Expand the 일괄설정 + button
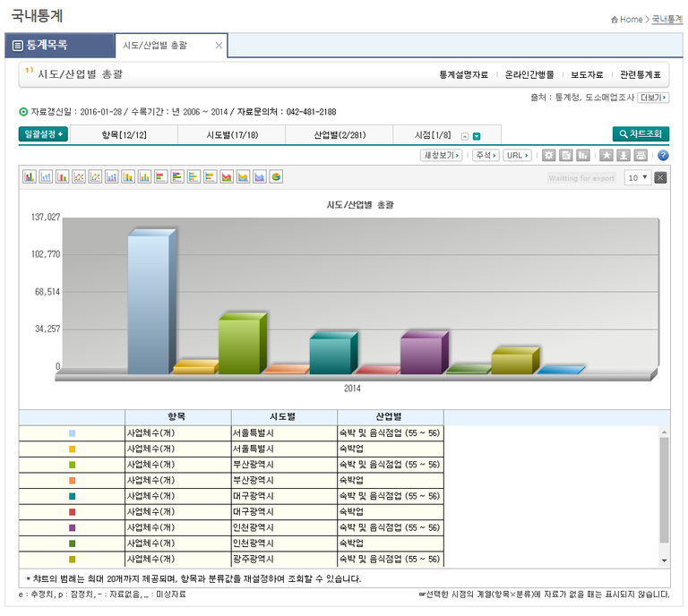The image size is (688, 616). click(x=43, y=134)
